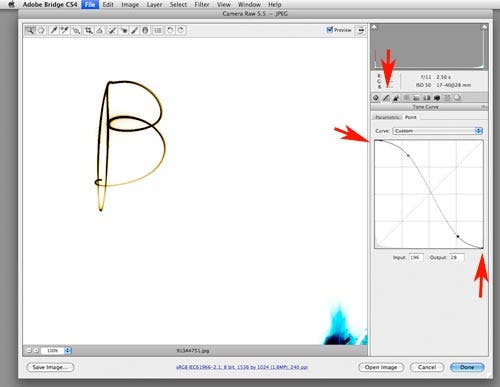Switch to the Point tab
The height and width of the screenshot is (387, 500).
(x=411, y=117)
